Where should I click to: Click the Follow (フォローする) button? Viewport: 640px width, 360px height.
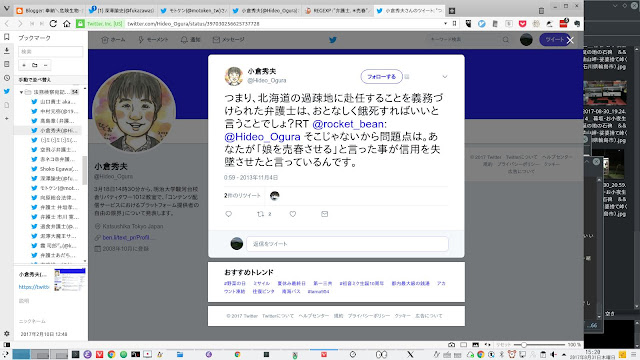pyautogui.click(x=381, y=76)
